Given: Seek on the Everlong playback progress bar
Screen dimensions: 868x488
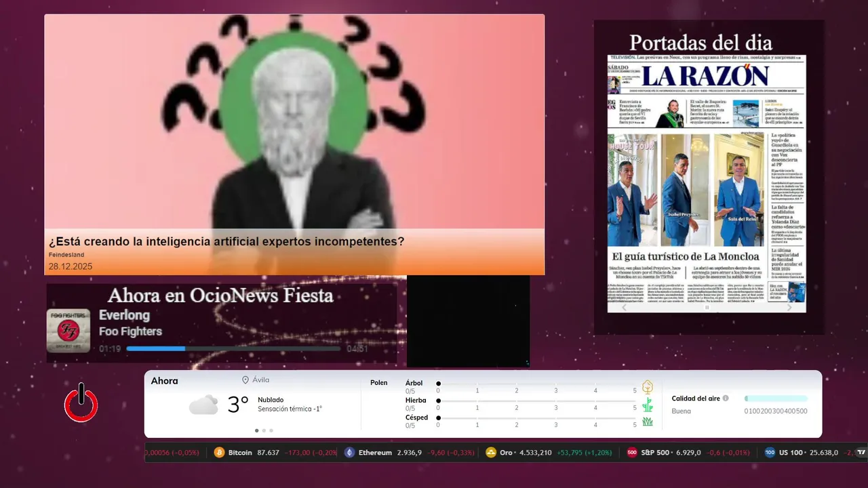Looking at the screenshot, I should 233,348.
